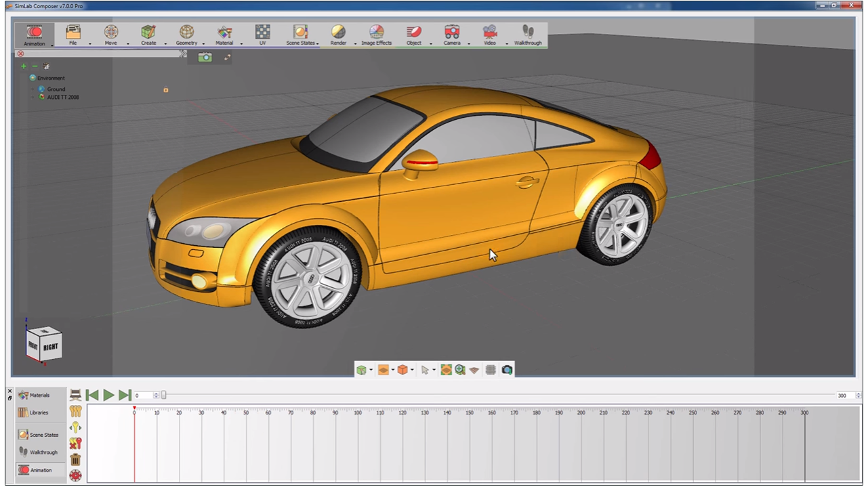
Task: Click the camera snapshot icon in the viewport
Action: point(205,58)
